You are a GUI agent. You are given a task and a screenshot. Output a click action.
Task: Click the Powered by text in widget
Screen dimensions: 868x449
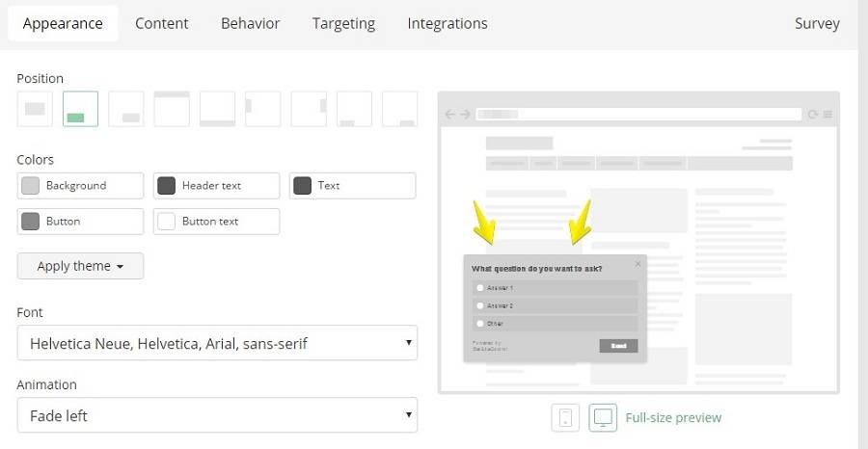pos(489,346)
